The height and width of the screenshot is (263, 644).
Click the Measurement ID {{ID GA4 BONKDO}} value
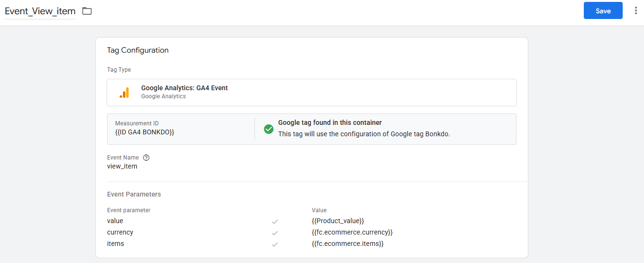[145, 132]
